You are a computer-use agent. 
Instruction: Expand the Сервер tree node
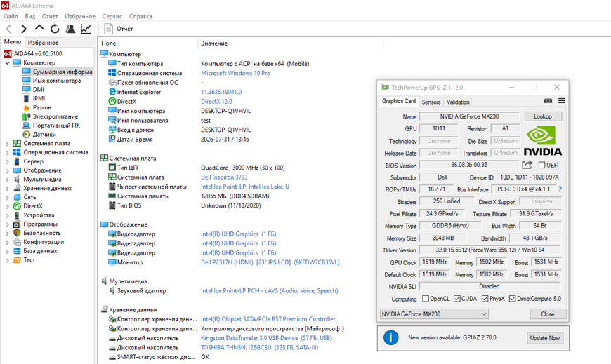click(7, 161)
